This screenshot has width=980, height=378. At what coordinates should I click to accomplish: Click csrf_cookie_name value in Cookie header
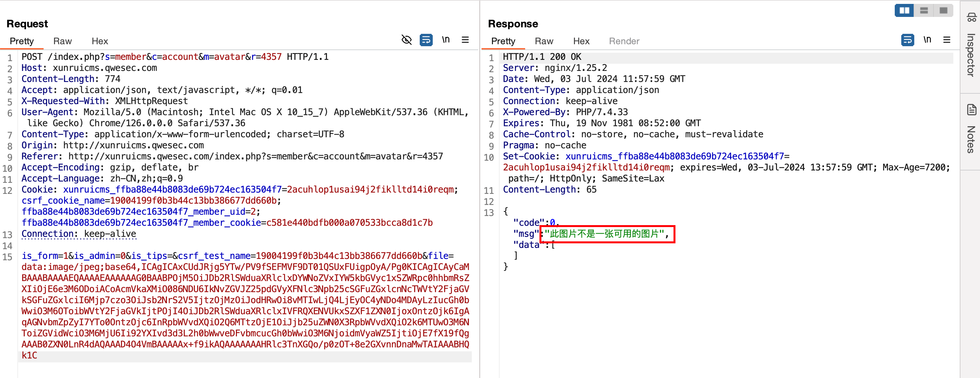[x=193, y=200]
